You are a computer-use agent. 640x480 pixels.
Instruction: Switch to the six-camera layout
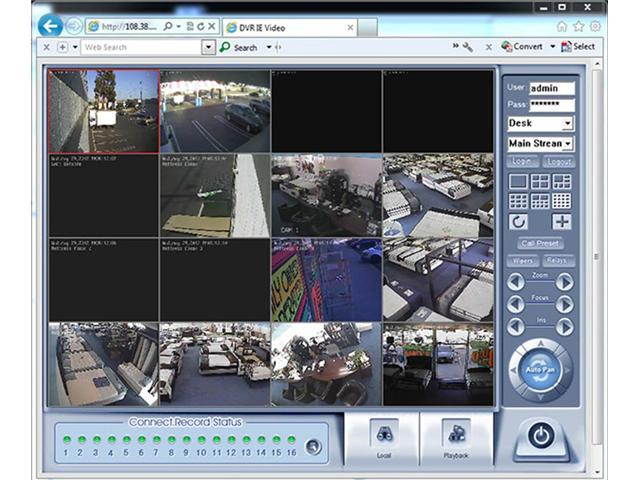coord(562,182)
